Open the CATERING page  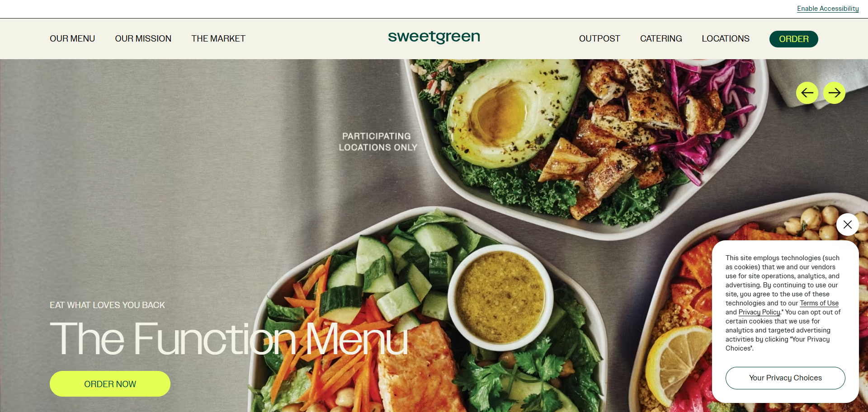[661, 39]
